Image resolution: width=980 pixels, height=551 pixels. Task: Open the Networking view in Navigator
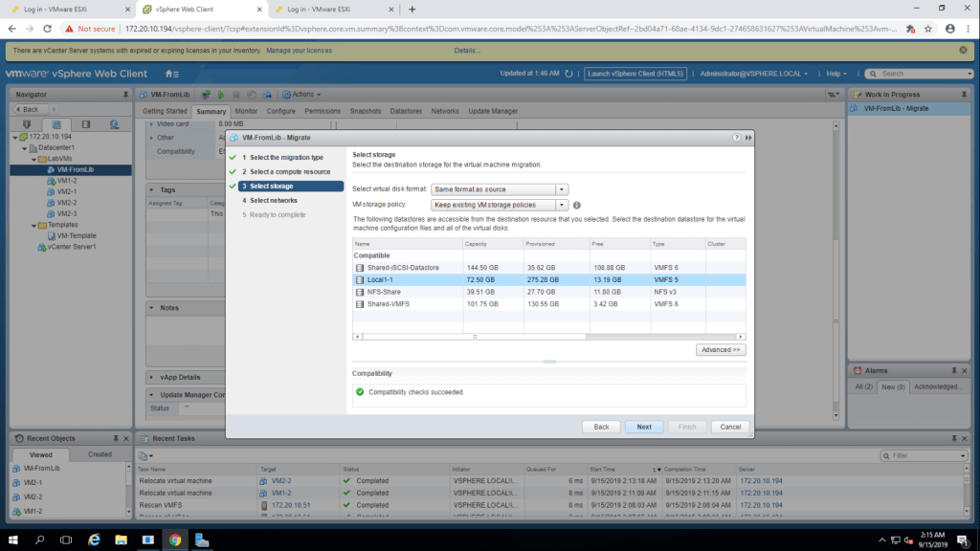tap(114, 124)
